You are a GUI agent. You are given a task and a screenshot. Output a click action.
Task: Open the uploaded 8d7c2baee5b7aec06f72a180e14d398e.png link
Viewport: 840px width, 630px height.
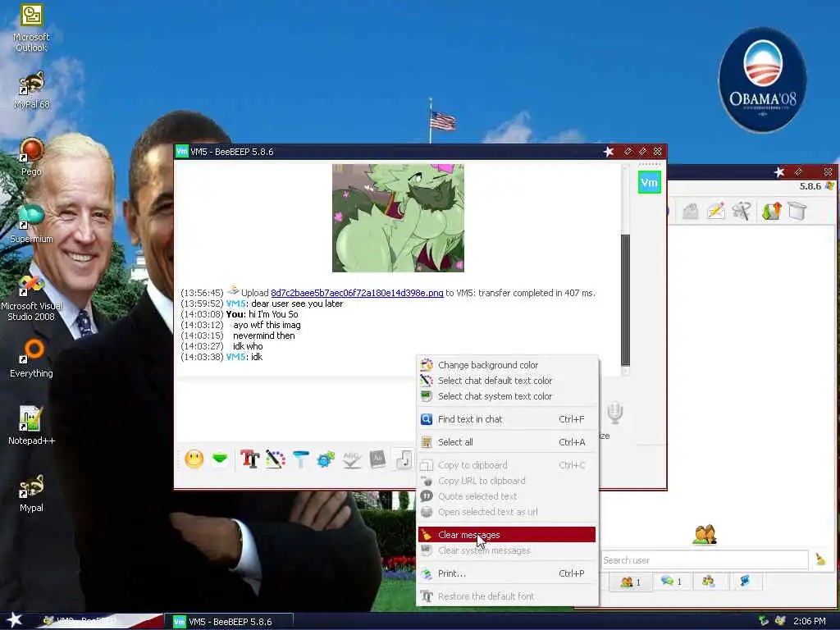click(357, 293)
